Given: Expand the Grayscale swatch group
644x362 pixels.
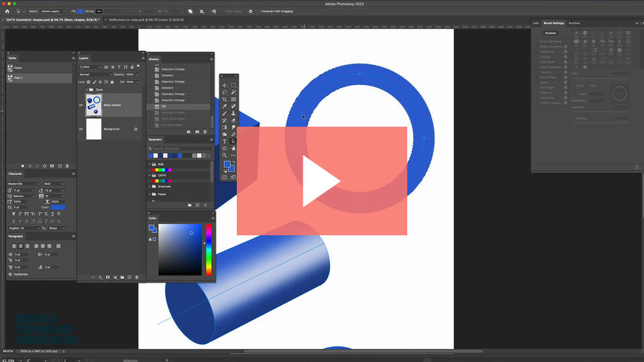Looking at the screenshot, I should (150, 186).
